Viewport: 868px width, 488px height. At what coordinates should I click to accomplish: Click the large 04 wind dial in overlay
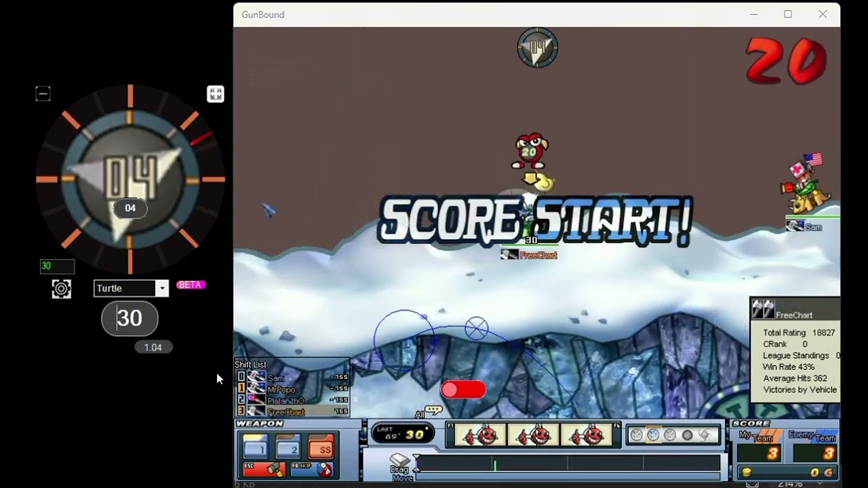[130, 179]
